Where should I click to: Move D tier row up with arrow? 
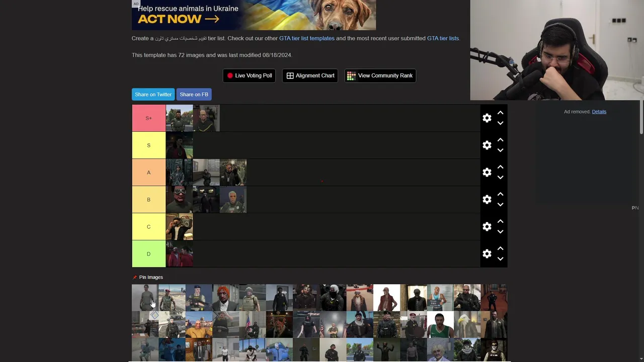pyautogui.click(x=500, y=248)
